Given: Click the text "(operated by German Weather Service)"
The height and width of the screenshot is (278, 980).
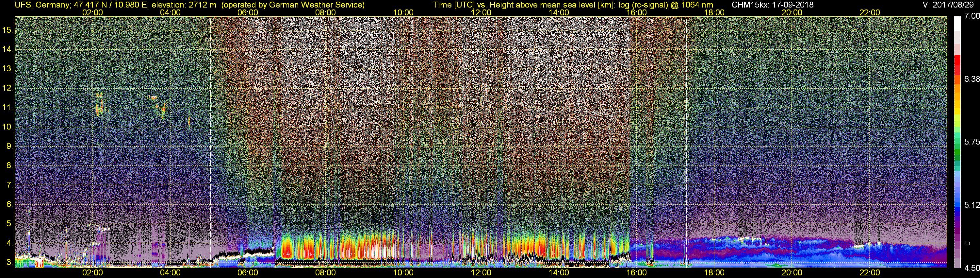Looking at the screenshot, I should click(293, 5).
